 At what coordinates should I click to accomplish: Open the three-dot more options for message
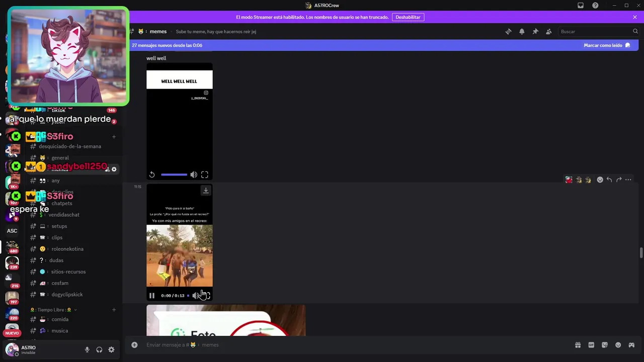point(628,179)
